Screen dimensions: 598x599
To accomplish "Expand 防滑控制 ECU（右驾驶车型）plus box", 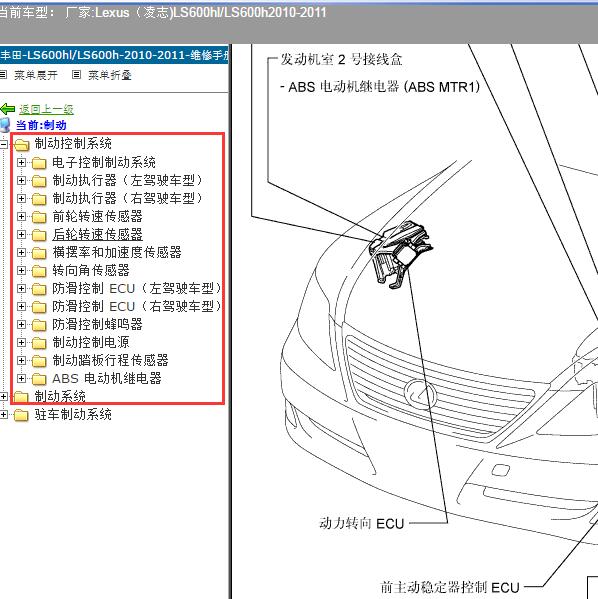I will pos(21,306).
